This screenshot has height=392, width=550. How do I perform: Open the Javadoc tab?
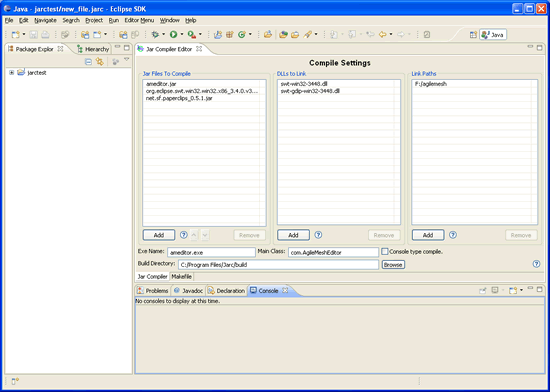189,291
